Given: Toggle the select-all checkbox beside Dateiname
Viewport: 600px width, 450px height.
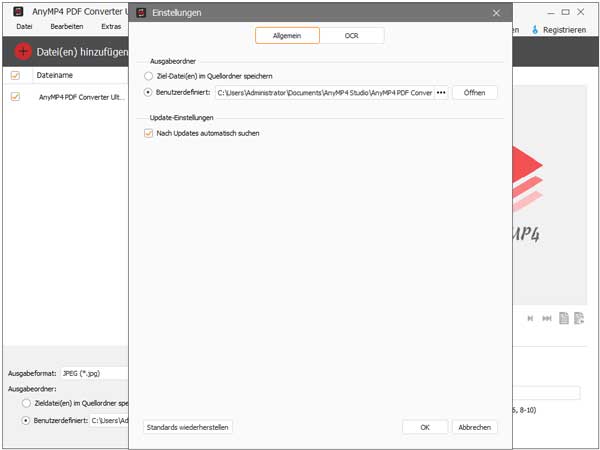Looking at the screenshot, I should (15, 75).
